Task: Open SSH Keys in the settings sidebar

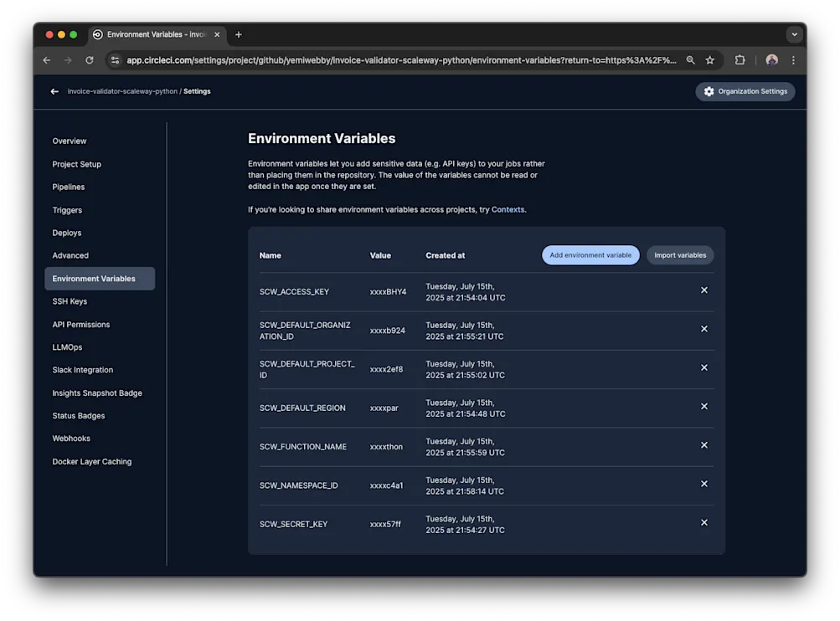Action: pos(70,301)
